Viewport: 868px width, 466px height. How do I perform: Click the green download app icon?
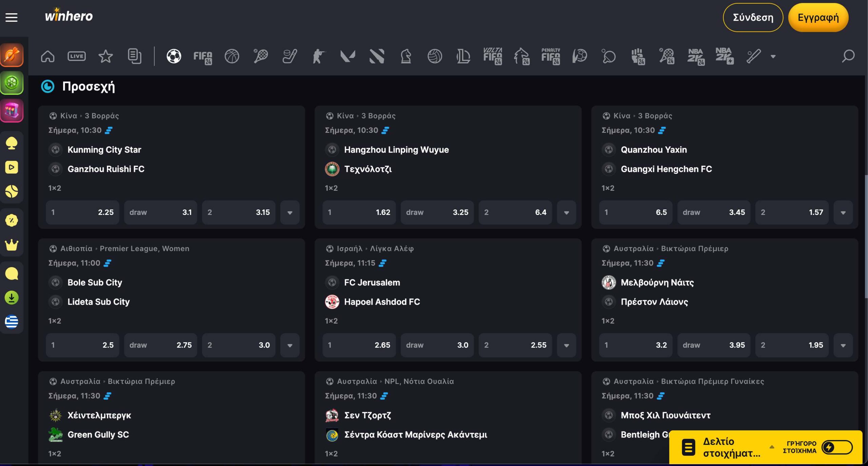click(x=12, y=298)
